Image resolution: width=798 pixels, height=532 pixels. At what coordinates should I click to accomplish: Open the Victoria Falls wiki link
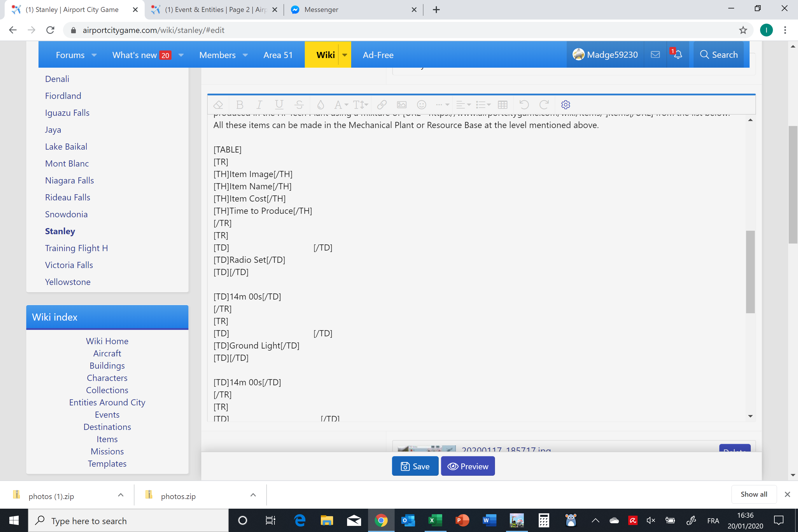[x=69, y=265]
